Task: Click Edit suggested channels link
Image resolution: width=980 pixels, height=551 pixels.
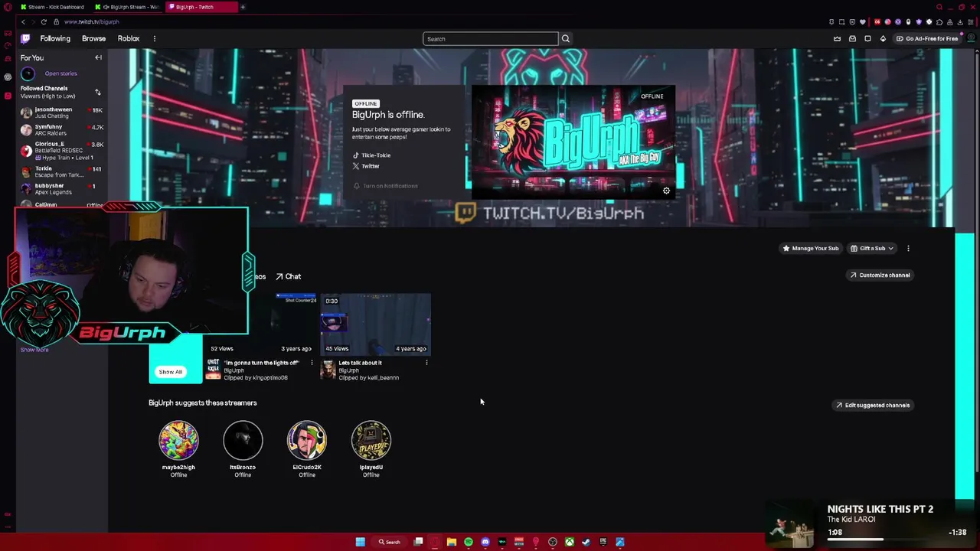Action: (x=873, y=406)
